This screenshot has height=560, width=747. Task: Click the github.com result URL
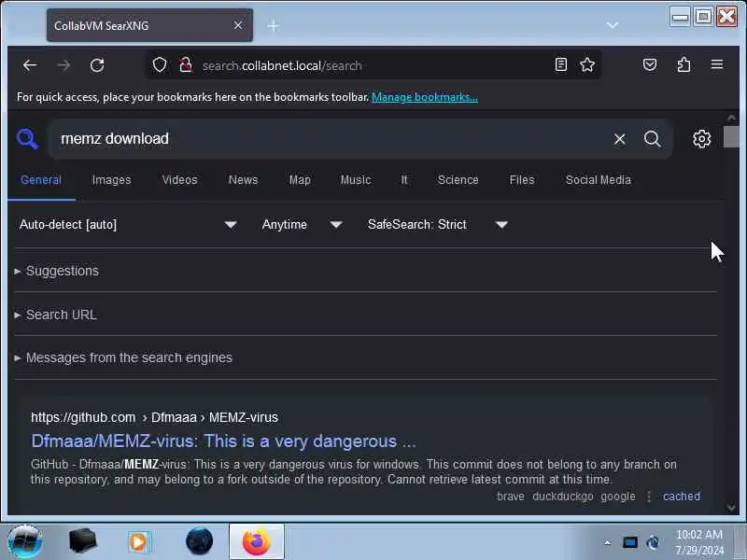coord(154,417)
